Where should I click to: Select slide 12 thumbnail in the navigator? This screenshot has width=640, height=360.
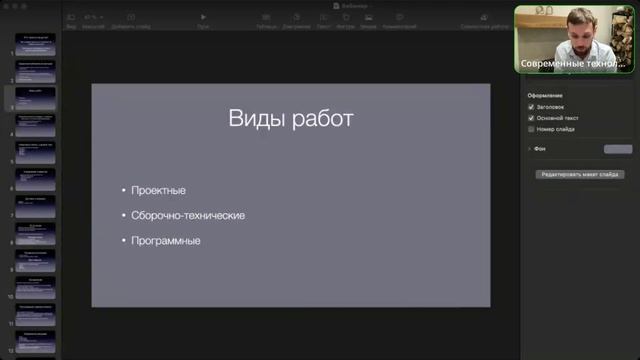(36, 342)
